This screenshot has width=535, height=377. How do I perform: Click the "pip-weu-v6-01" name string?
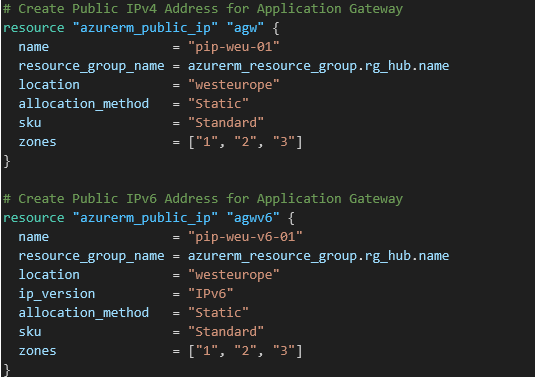point(245,236)
